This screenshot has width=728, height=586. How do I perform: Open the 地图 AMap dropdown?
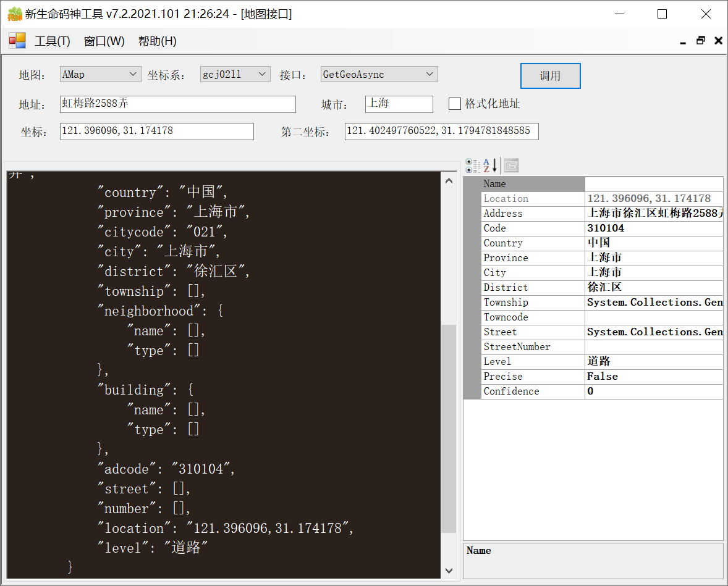tap(100, 74)
